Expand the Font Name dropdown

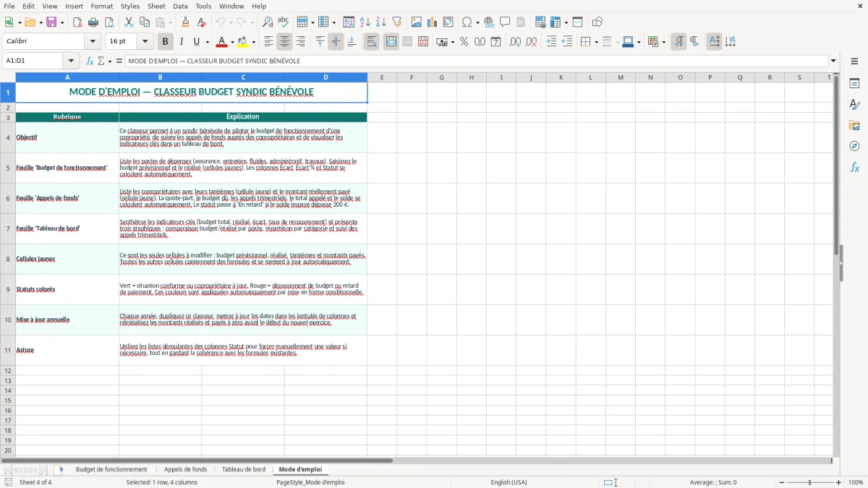[93, 42]
